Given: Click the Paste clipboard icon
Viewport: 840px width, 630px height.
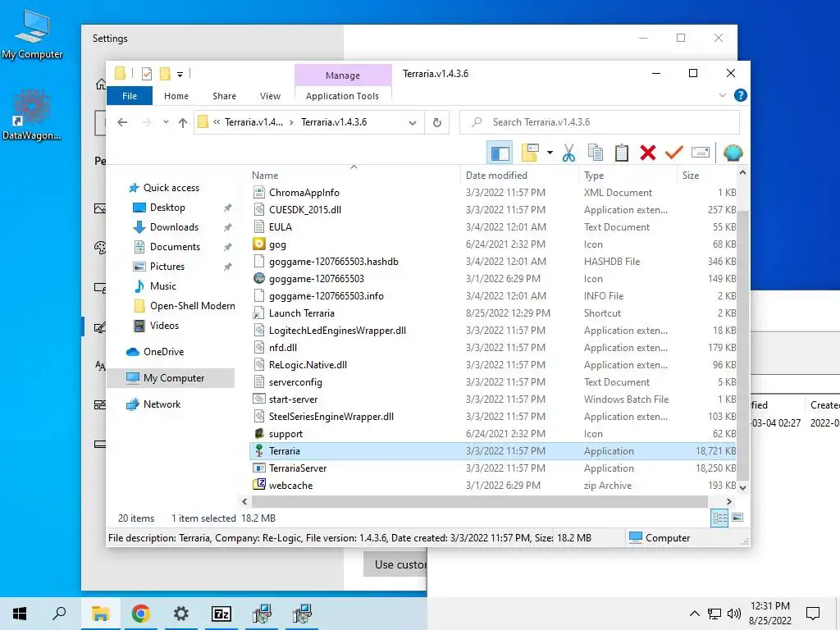Looking at the screenshot, I should point(622,153).
